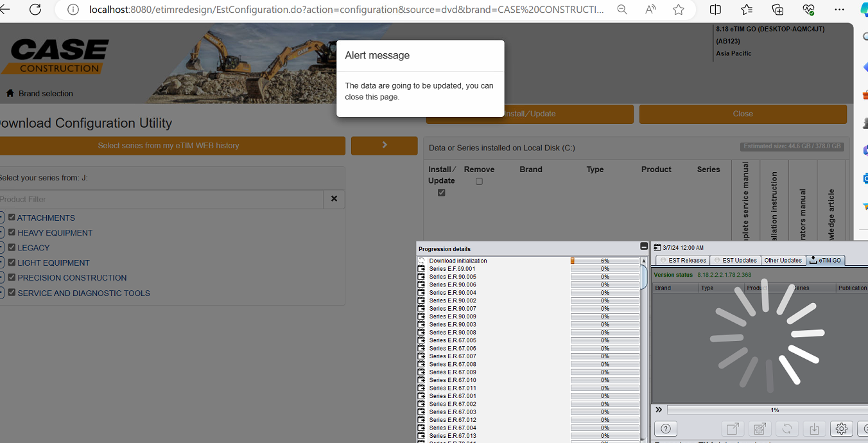Add page to favorites with star icon

pos(679,10)
